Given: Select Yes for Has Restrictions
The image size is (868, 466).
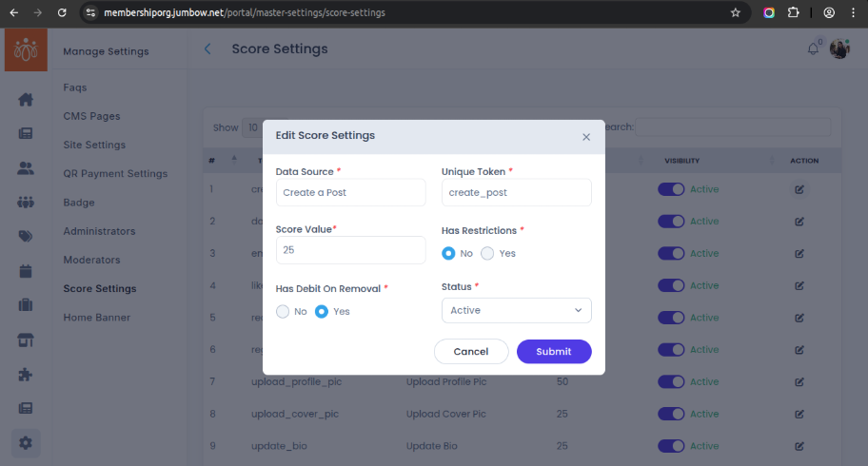Looking at the screenshot, I should (x=487, y=254).
